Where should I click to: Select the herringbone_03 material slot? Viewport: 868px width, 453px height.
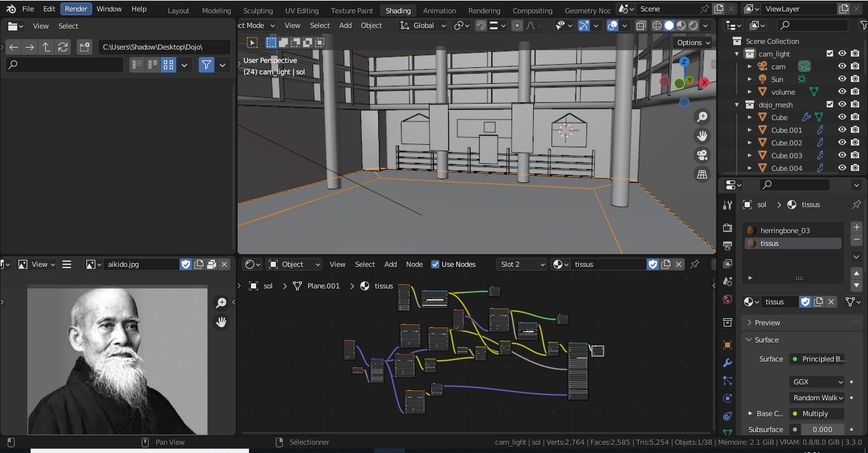[x=785, y=231]
